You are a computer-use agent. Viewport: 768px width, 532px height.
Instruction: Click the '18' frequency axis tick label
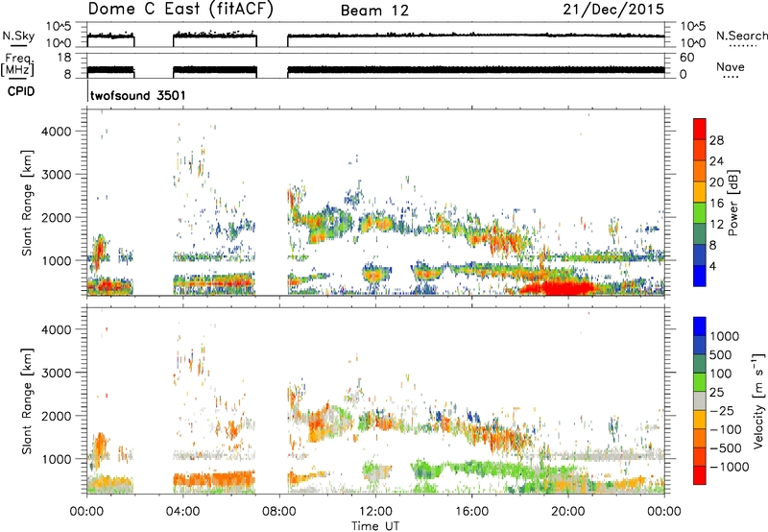click(x=64, y=58)
